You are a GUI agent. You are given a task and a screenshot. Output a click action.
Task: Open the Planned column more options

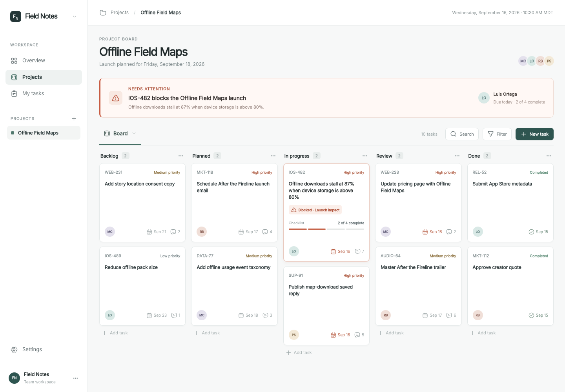273,156
